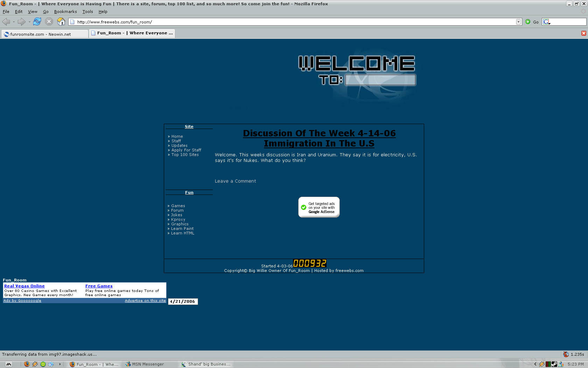Click the 4/21/2006 date field
Screen dimensions: 588x368
pos(183,301)
